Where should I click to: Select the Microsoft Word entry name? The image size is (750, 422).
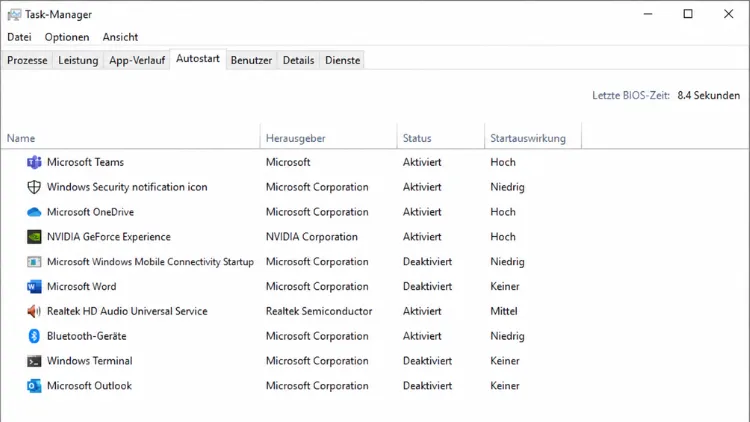[81, 287]
